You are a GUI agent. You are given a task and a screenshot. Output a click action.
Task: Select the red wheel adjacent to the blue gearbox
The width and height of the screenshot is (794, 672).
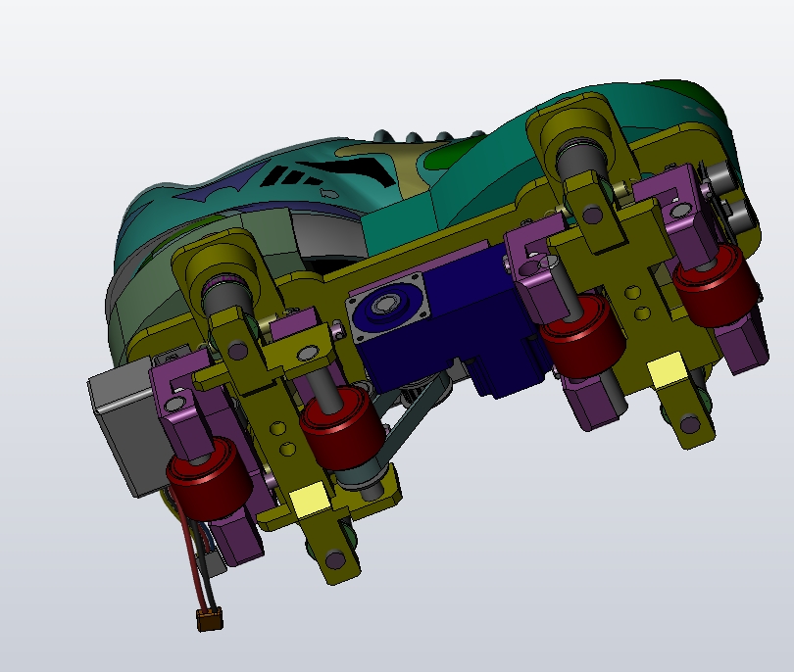(x=582, y=335)
